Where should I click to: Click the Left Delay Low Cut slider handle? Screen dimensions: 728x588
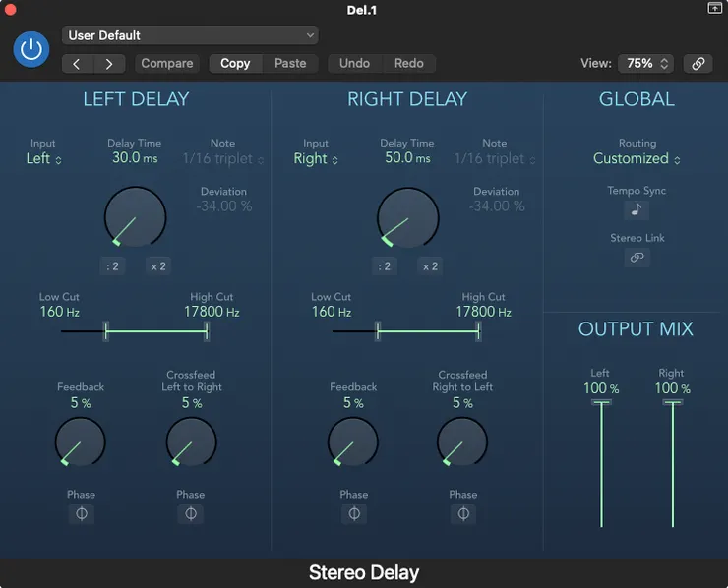click(x=106, y=331)
